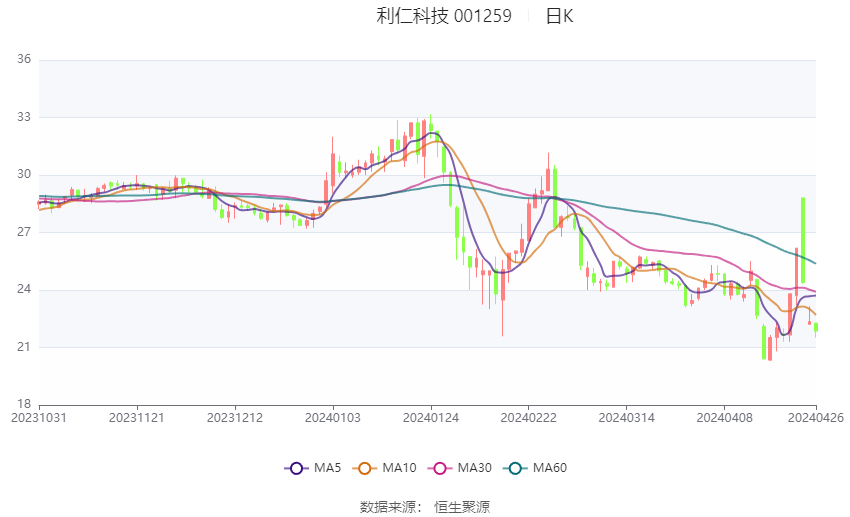This screenshot has height=517, width=850.
Task: Click y-axis value 33
Action: [24, 117]
